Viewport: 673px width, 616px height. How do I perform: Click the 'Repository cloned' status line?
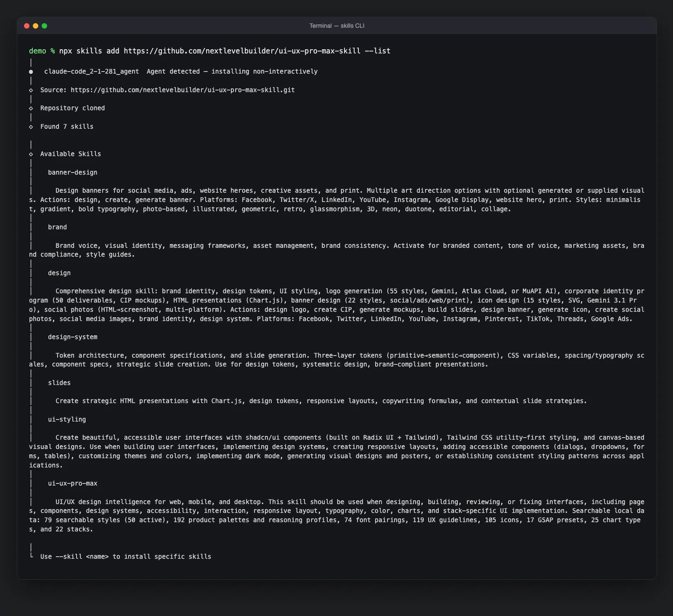72,108
